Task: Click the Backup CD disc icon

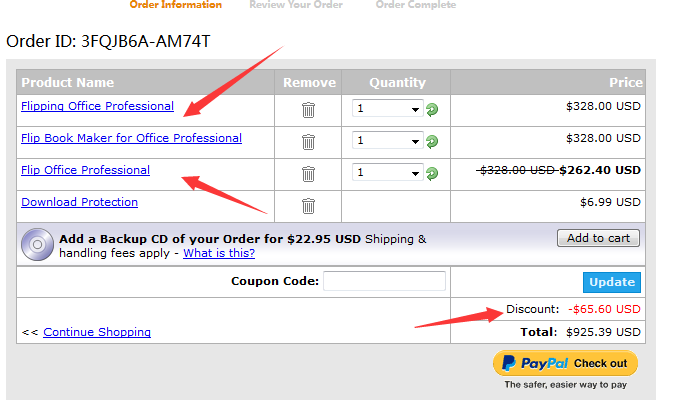Action: click(x=37, y=244)
